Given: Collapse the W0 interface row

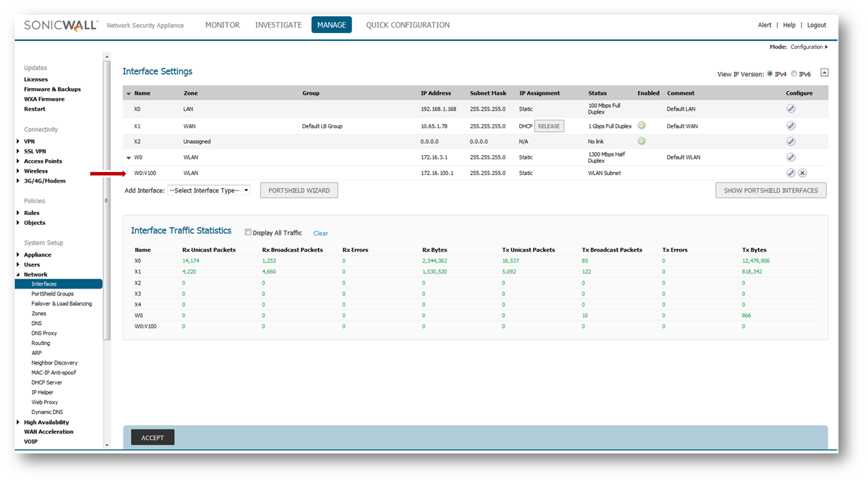Looking at the screenshot, I should [x=128, y=158].
